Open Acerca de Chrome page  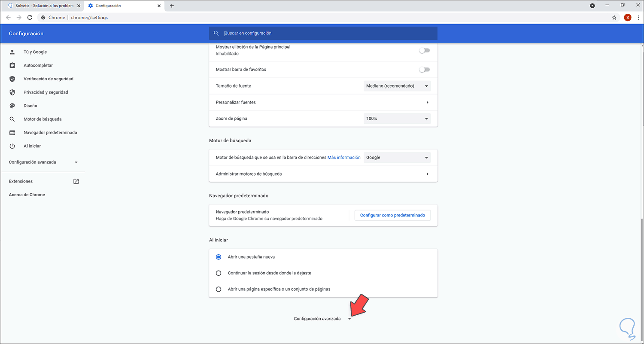click(27, 195)
